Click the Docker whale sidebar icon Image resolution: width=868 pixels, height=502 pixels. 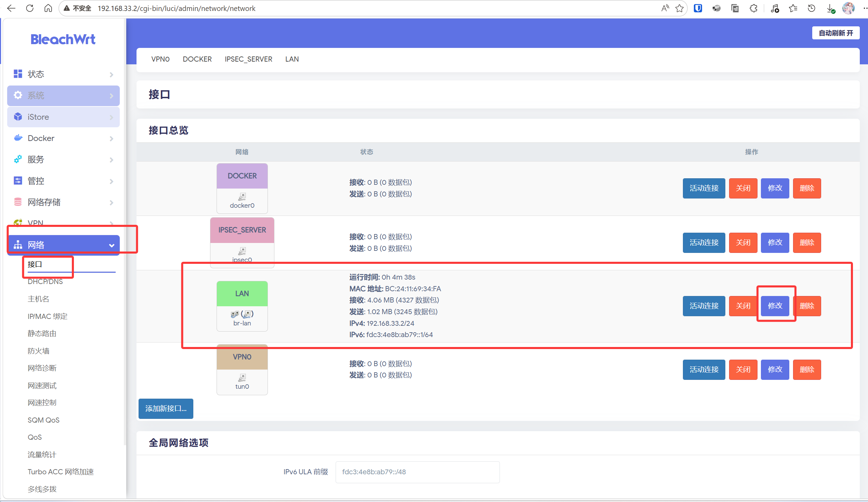click(x=18, y=138)
